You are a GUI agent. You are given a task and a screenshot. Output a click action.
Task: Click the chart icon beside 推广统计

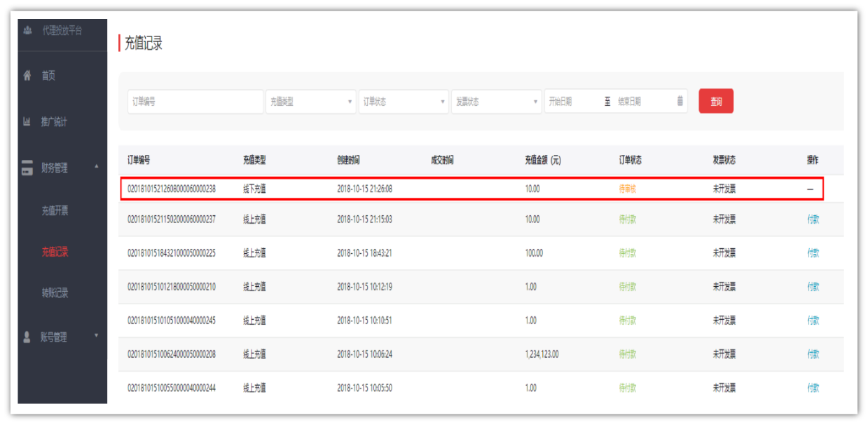[28, 122]
